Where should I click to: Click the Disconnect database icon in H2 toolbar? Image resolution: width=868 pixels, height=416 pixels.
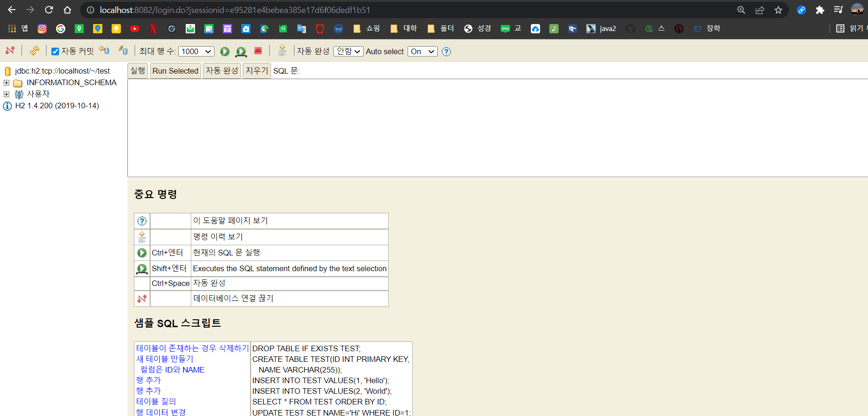[10, 51]
